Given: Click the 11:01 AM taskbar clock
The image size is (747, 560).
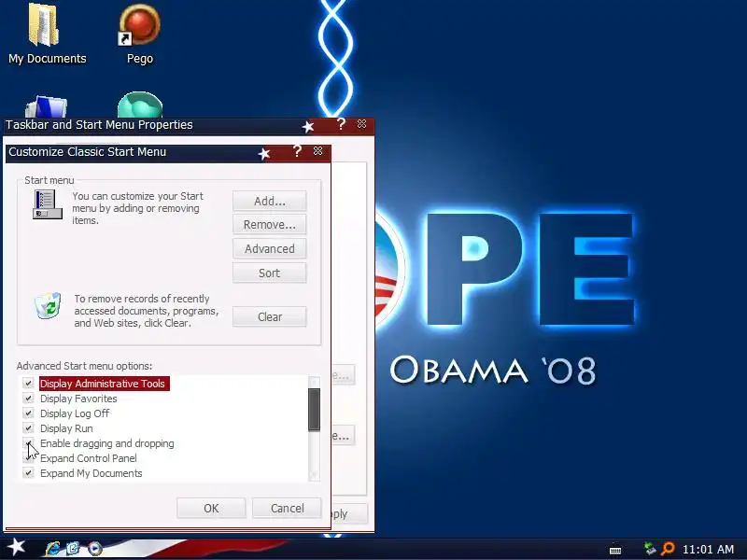Looking at the screenshot, I should point(708,549).
